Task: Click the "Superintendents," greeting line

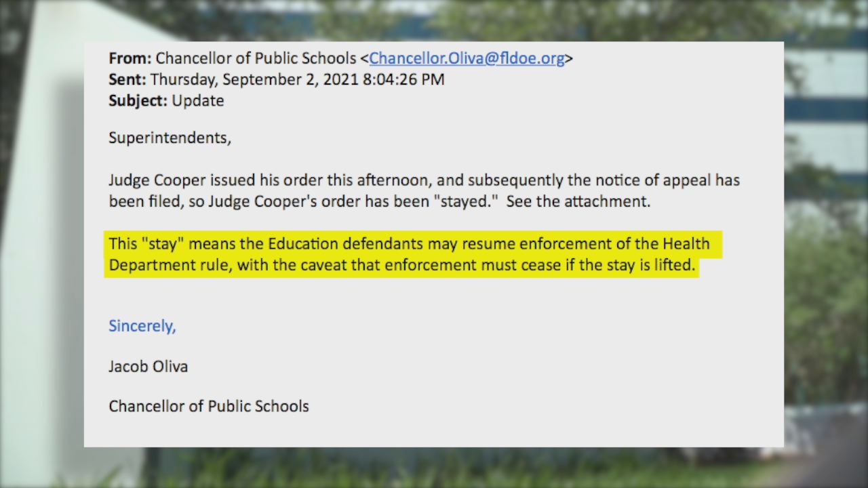Action: [170, 138]
